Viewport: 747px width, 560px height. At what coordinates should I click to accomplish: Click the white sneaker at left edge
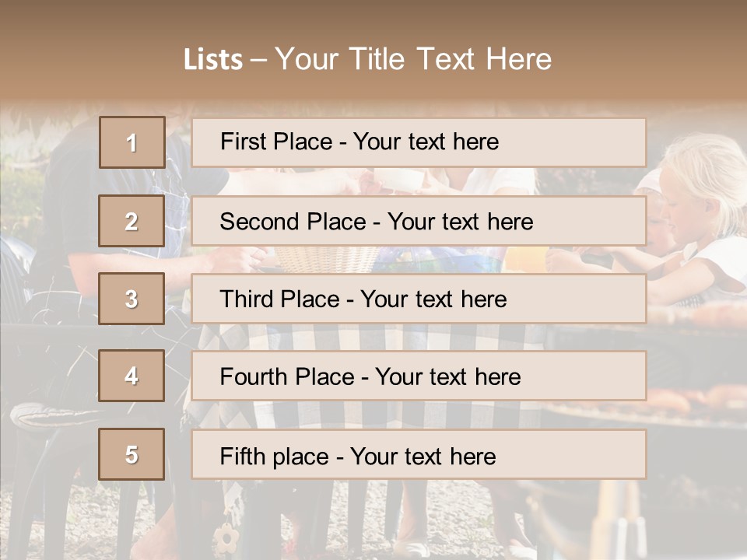click(x=53, y=418)
